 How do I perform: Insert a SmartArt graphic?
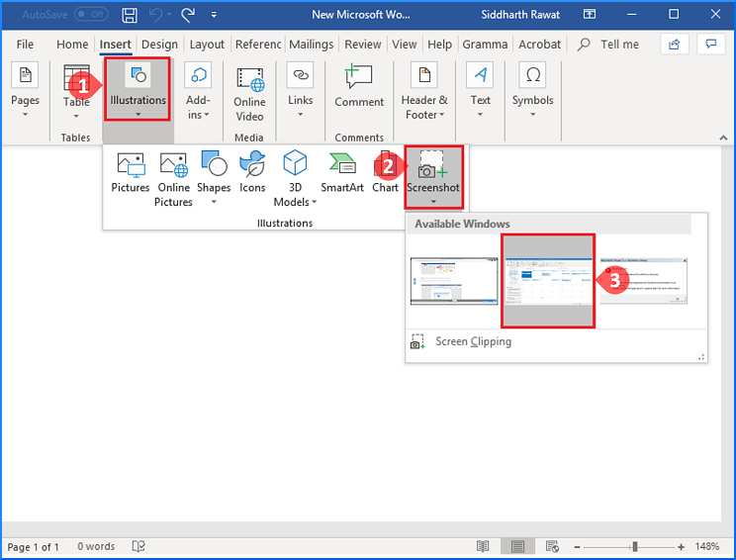point(342,172)
